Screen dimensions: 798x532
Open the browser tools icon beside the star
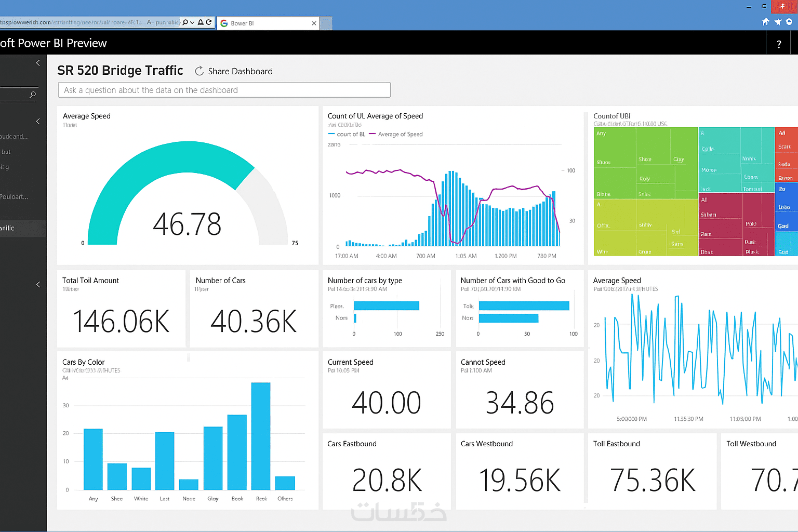[x=789, y=22]
